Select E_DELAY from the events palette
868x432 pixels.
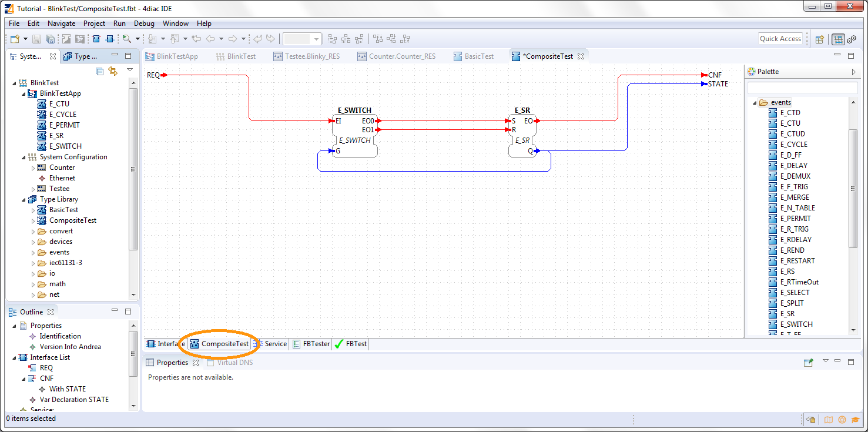coord(795,165)
